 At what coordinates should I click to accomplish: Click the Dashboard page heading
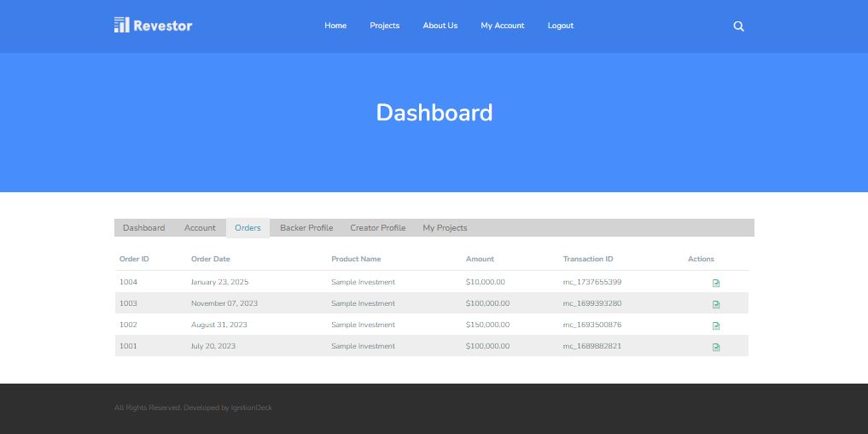coord(434,113)
